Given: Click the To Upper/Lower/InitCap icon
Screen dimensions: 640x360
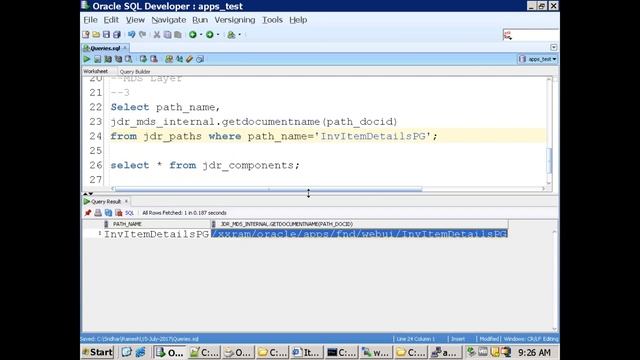Looking at the screenshot, I should [x=179, y=59].
